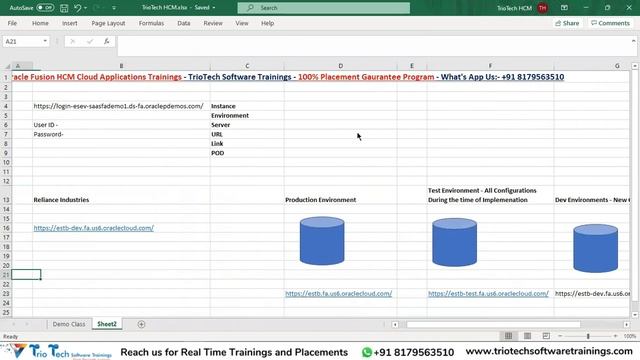Screen dimensions: 640x360
Task: Open the estb-test.fa.us6.oraclecloud.com link
Action: (x=488, y=293)
